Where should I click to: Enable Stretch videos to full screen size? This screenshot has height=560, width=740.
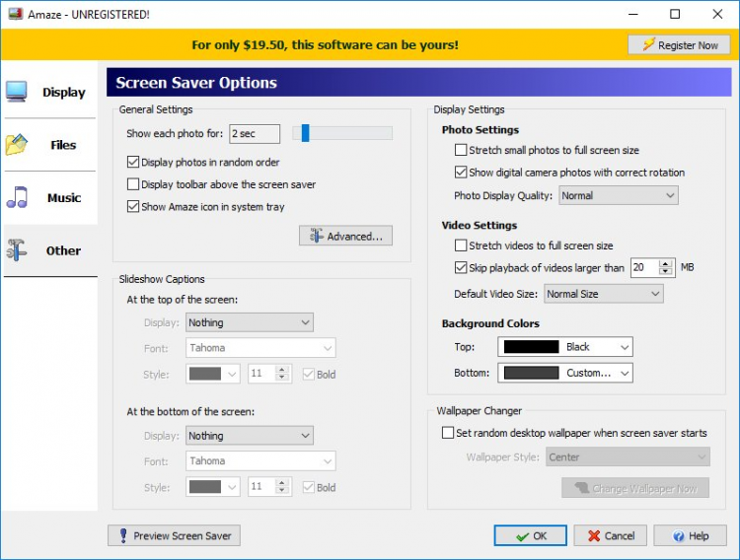460,245
